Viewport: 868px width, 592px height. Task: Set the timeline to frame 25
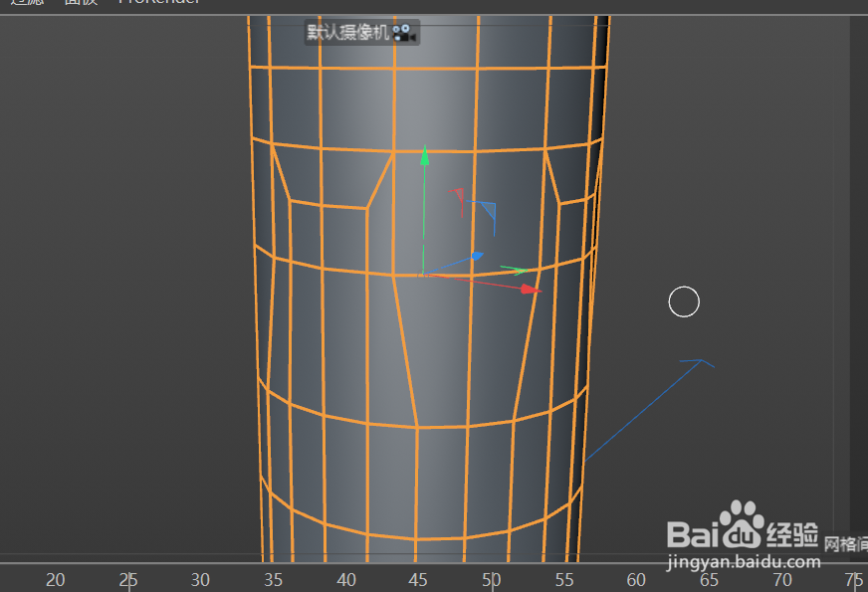click(x=128, y=579)
